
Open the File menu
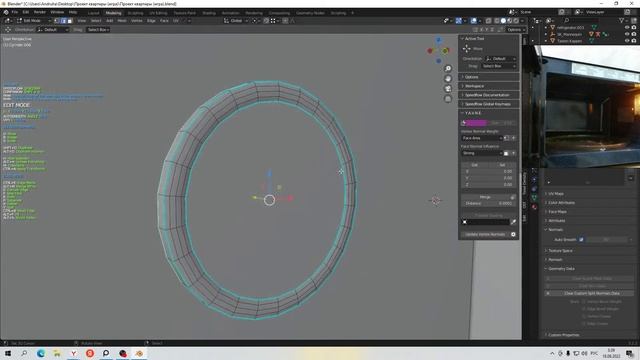[x=15, y=12]
